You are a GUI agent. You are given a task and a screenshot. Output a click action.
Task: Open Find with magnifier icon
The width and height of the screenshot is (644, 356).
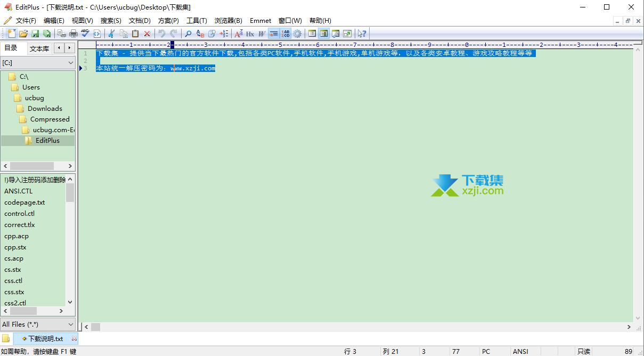[x=188, y=34]
